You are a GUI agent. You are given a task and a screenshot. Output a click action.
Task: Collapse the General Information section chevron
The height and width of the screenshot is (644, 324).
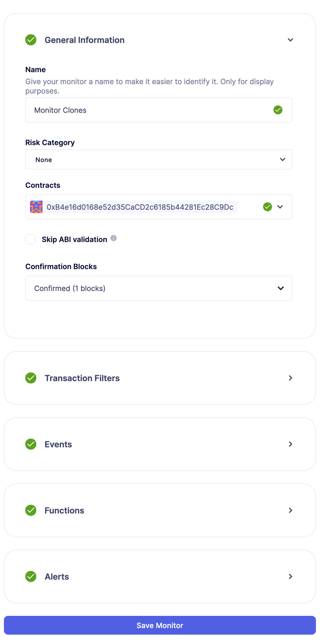(290, 40)
